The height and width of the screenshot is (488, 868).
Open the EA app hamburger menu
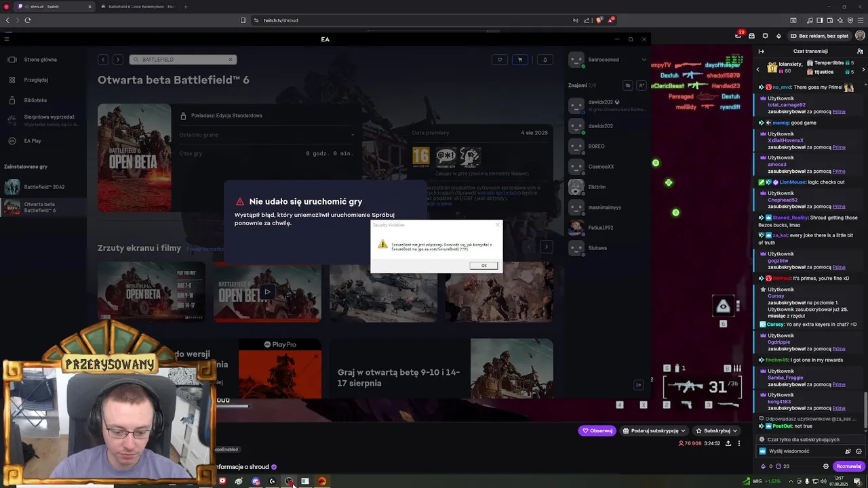pos(7,39)
